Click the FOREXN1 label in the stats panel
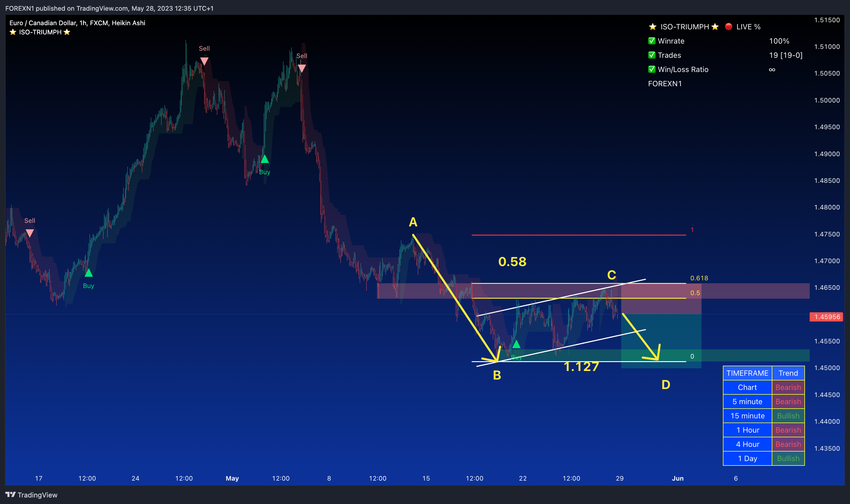The height and width of the screenshot is (504, 850). pos(665,84)
